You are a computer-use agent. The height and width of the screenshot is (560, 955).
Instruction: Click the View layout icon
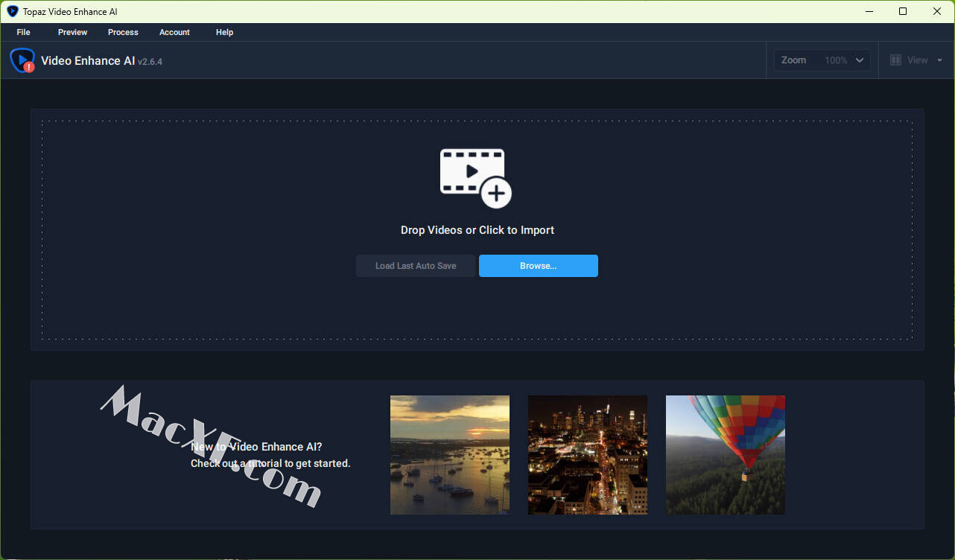[895, 60]
